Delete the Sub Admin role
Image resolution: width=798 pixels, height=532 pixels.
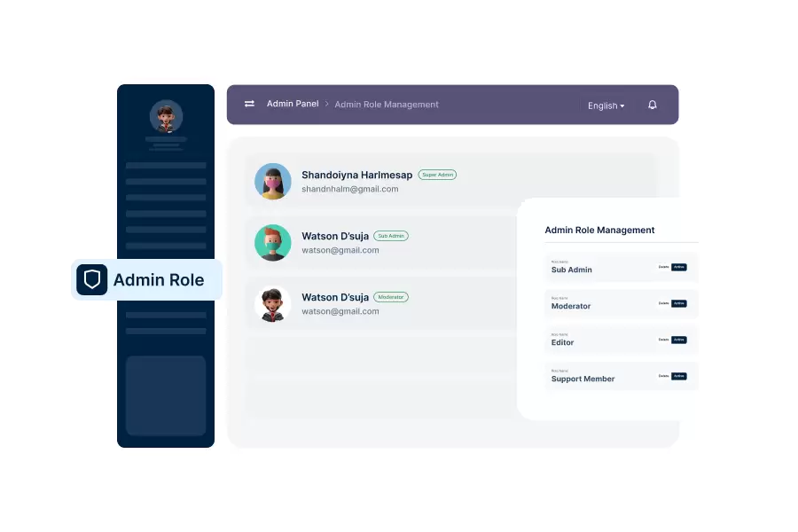663,267
